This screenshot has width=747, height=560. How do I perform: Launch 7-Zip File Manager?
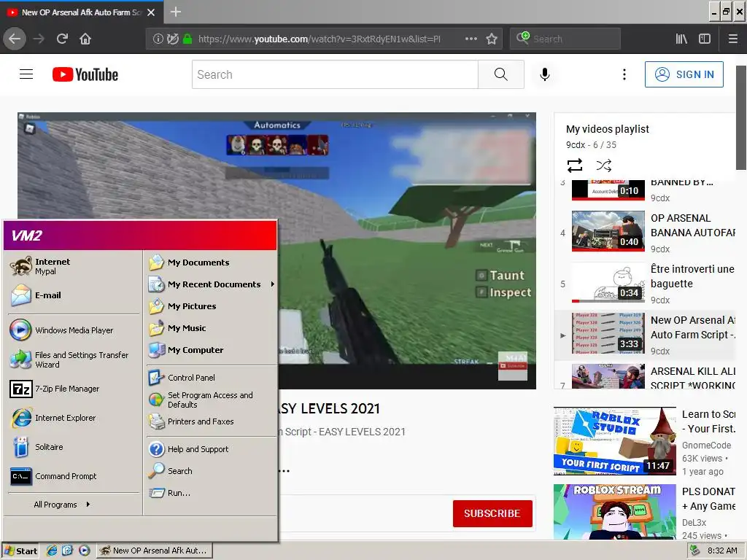click(74, 389)
